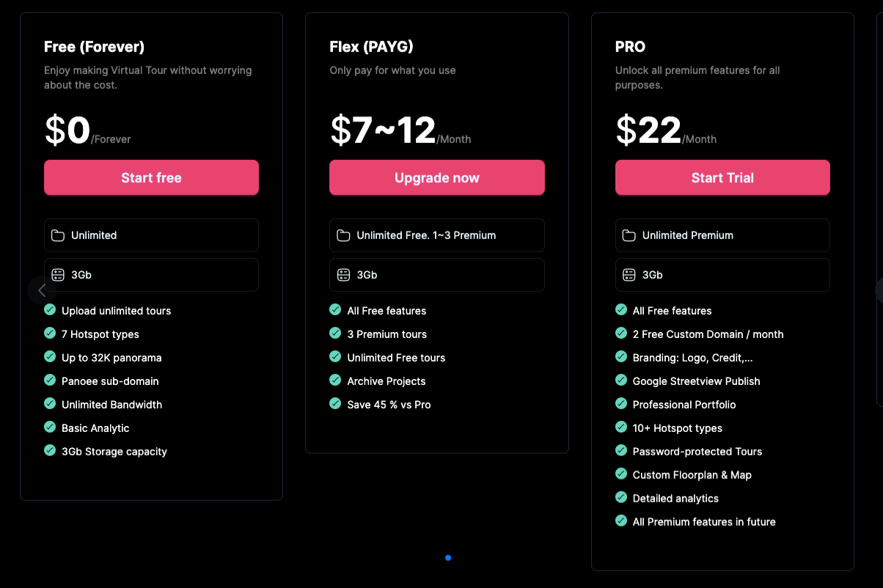Click Start Trial for PRO plan
The image size is (883, 588).
[x=722, y=177]
